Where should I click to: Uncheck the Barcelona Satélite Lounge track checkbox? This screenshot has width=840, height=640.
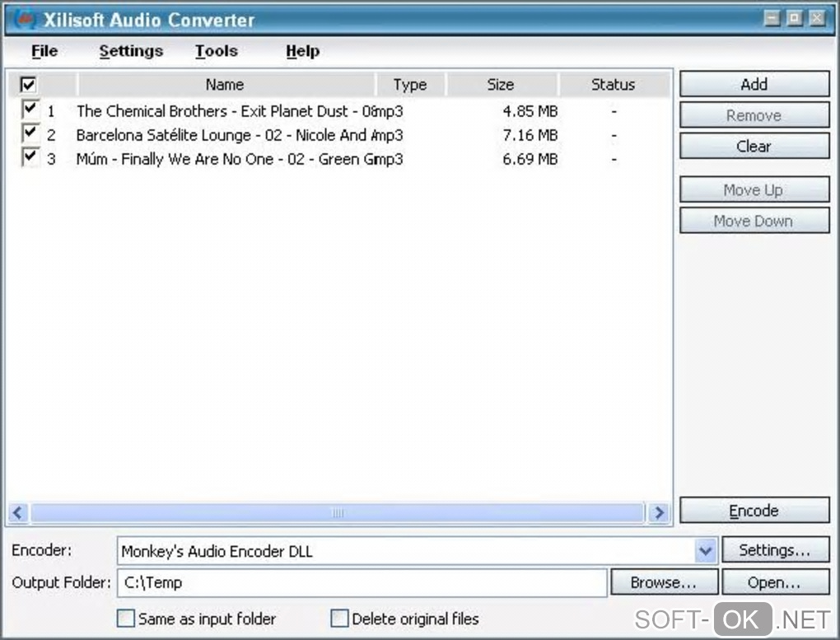click(30, 133)
